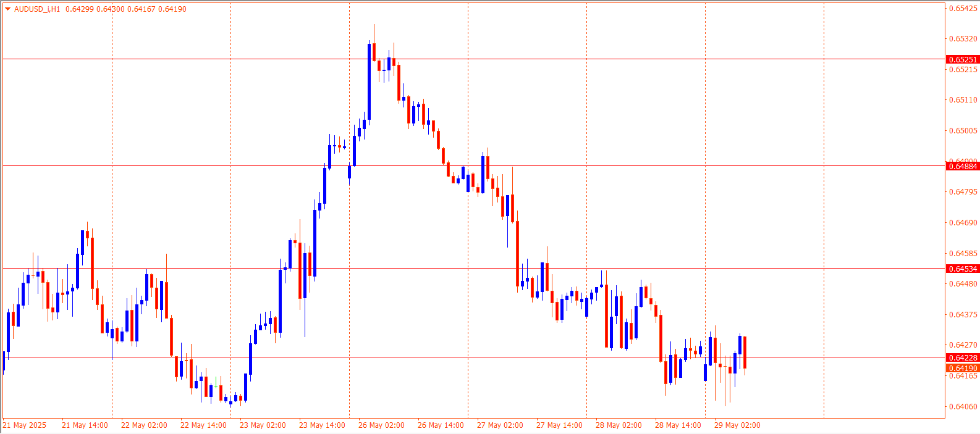Click the 0.64060 price scale value
Image resolution: width=980 pixels, height=434 pixels.
coord(963,407)
